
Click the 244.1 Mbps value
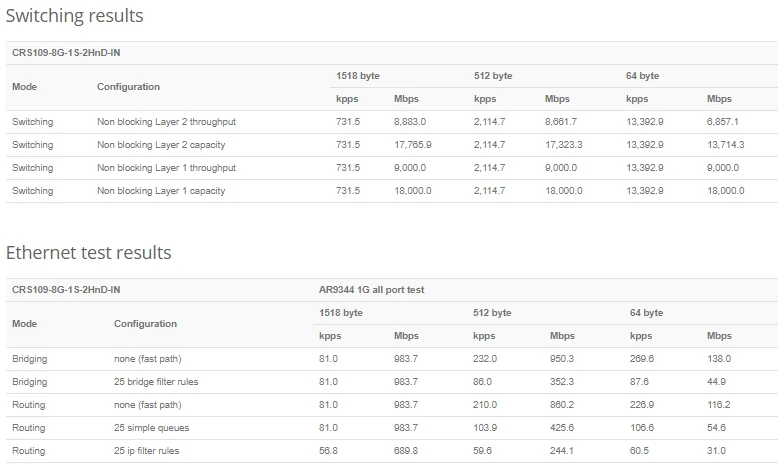click(x=562, y=451)
